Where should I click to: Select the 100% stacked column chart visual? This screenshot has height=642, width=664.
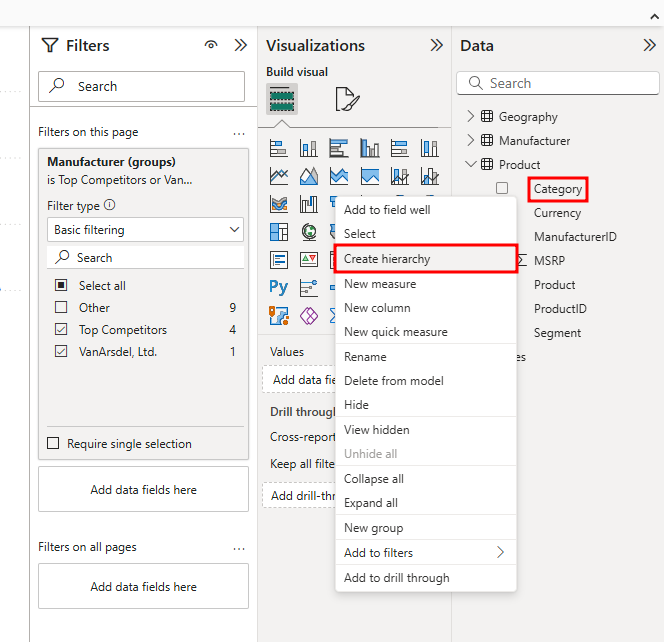(430, 148)
